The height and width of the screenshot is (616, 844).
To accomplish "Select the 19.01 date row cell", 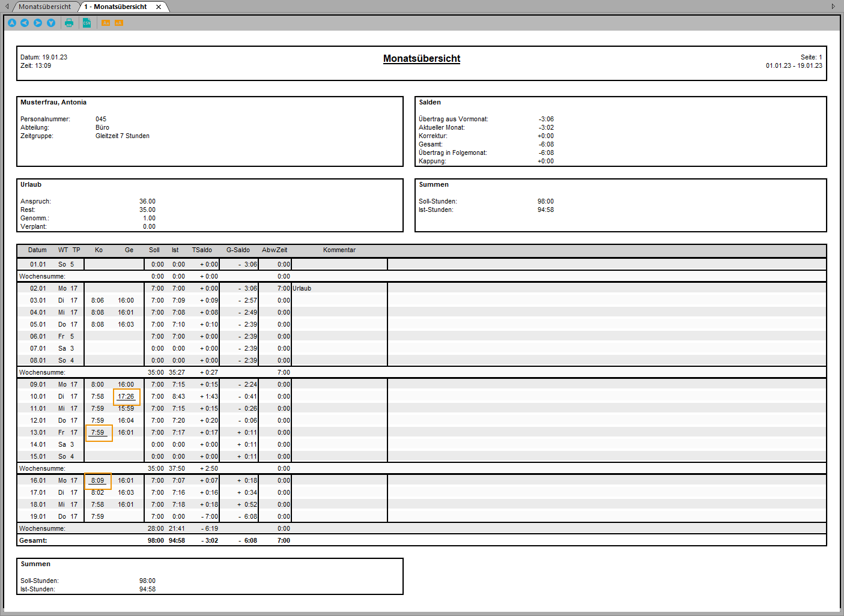I will point(38,516).
